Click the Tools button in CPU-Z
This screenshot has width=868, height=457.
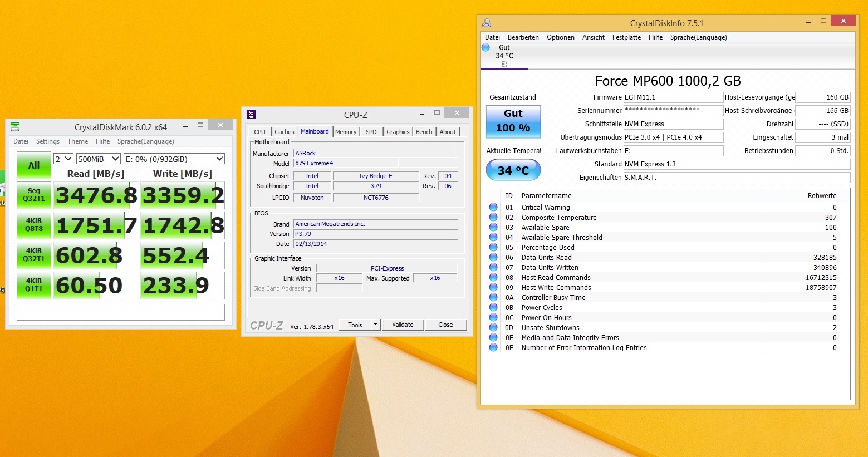[355, 325]
